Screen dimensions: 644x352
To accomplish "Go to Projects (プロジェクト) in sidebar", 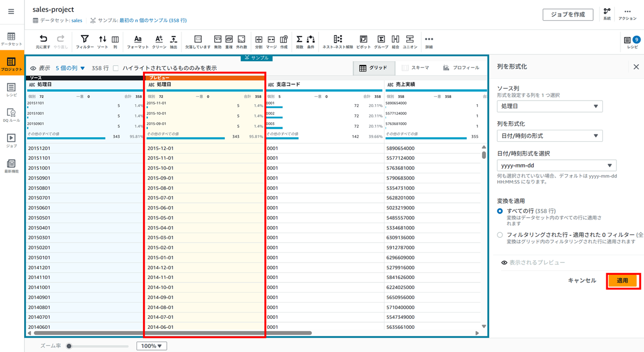I will [12, 64].
